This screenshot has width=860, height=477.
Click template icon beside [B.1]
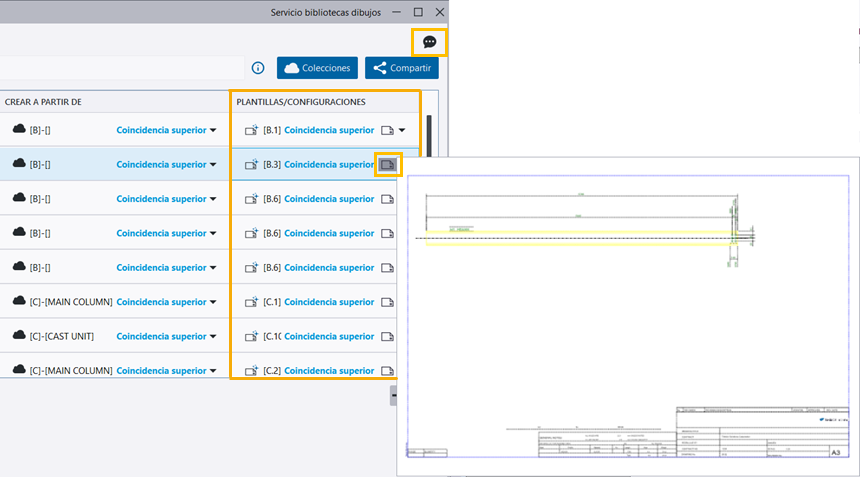pyautogui.click(x=249, y=130)
